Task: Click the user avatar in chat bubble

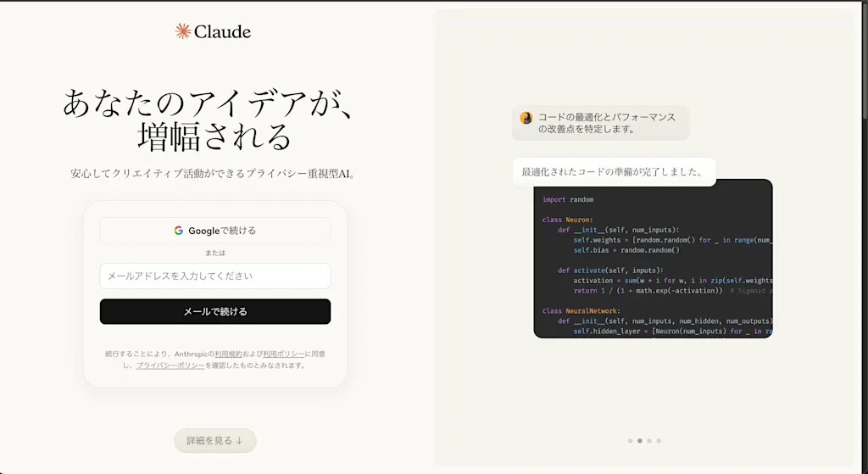Action: pos(526,117)
